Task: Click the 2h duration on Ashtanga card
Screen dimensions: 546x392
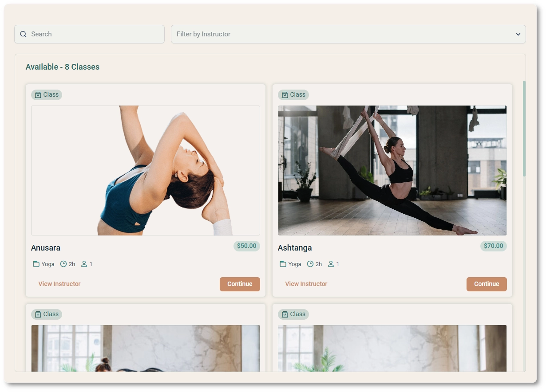Action: pyautogui.click(x=319, y=264)
